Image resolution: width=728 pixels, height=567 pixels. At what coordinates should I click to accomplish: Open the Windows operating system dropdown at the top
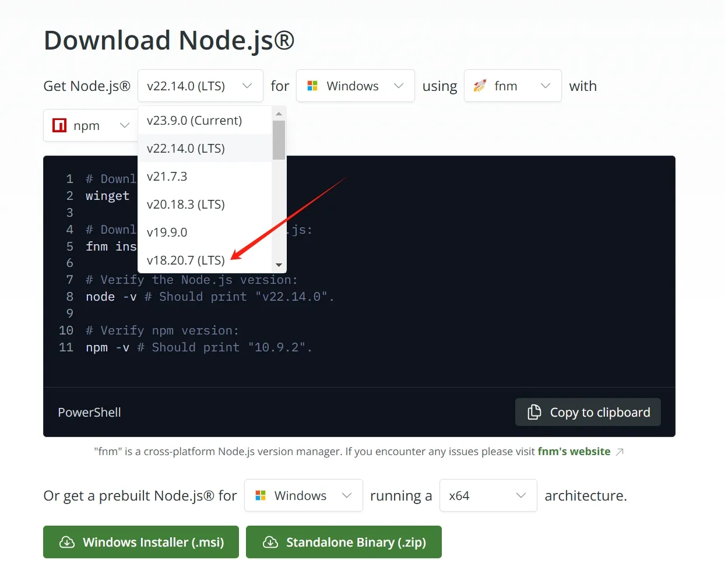[356, 86]
